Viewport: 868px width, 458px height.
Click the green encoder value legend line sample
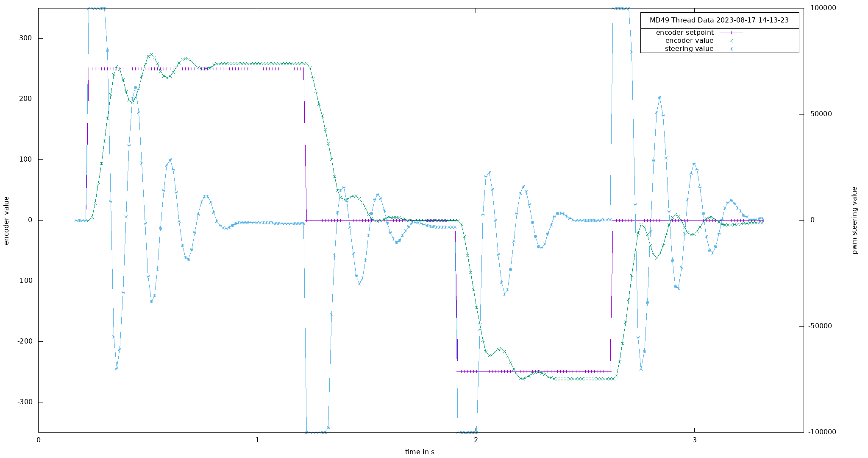pyautogui.click(x=731, y=41)
